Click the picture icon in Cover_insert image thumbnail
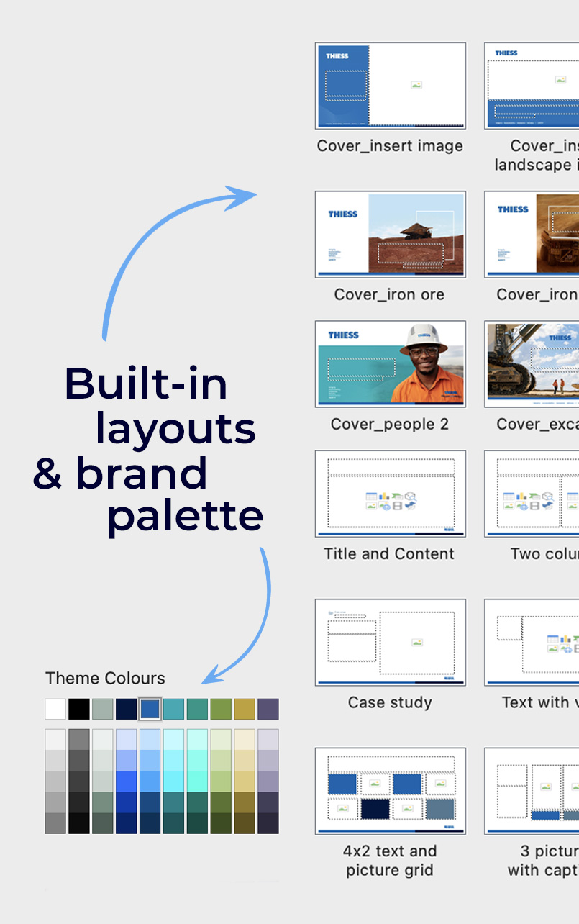The height and width of the screenshot is (924, 579). click(x=416, y=85)
